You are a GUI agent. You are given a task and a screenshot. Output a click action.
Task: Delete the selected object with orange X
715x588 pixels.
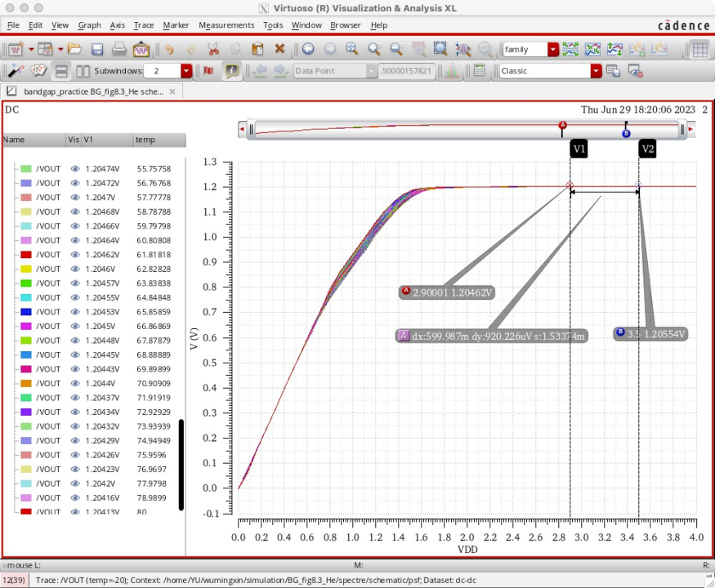pos(279,49)
